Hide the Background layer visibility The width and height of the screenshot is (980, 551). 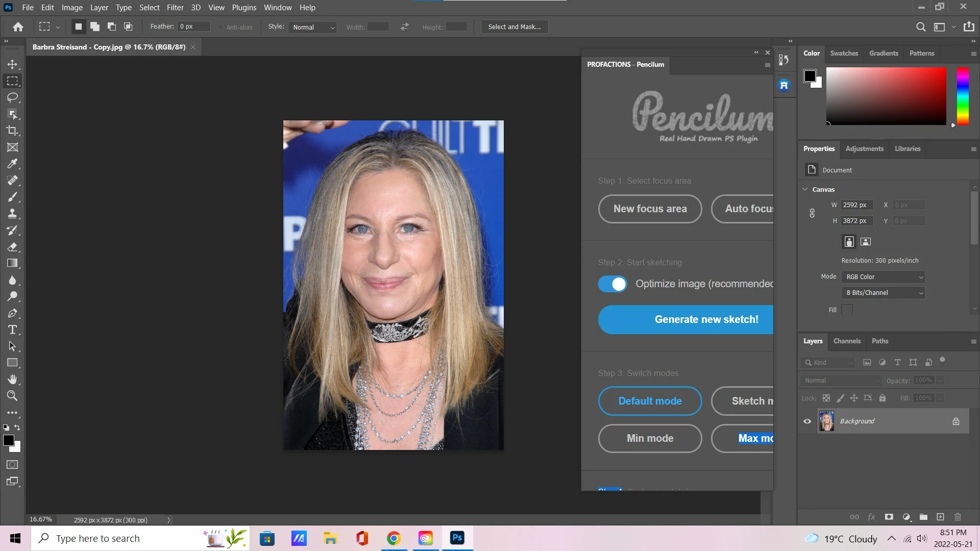pyautogui.click(x=807, y=421)
